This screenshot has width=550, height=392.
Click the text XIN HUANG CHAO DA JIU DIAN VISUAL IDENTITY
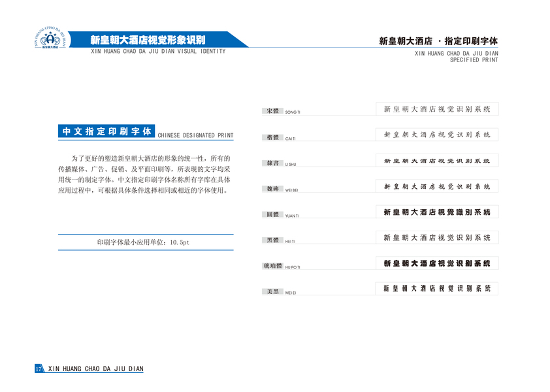point(158,51)
